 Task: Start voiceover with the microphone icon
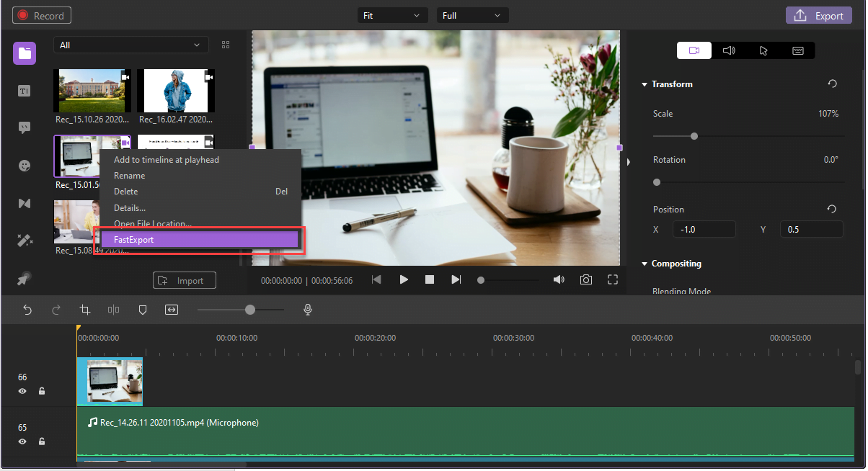(x=308, y=310)
